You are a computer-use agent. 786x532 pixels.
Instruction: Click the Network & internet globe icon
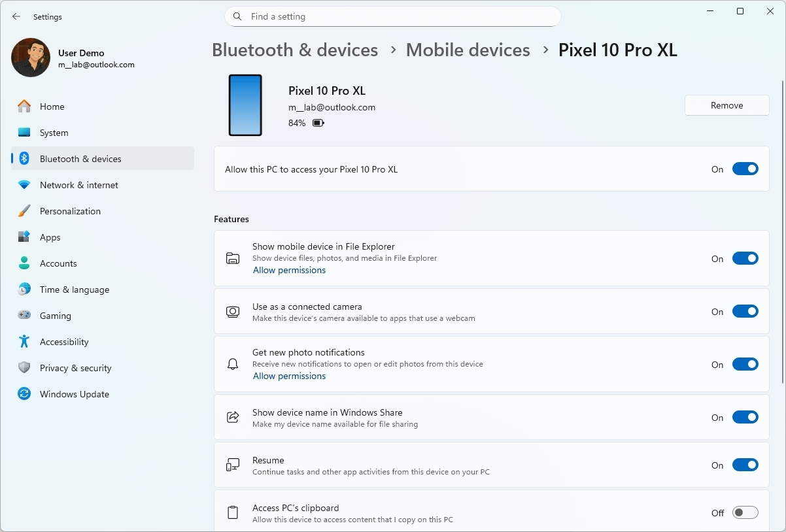(25, 184)
